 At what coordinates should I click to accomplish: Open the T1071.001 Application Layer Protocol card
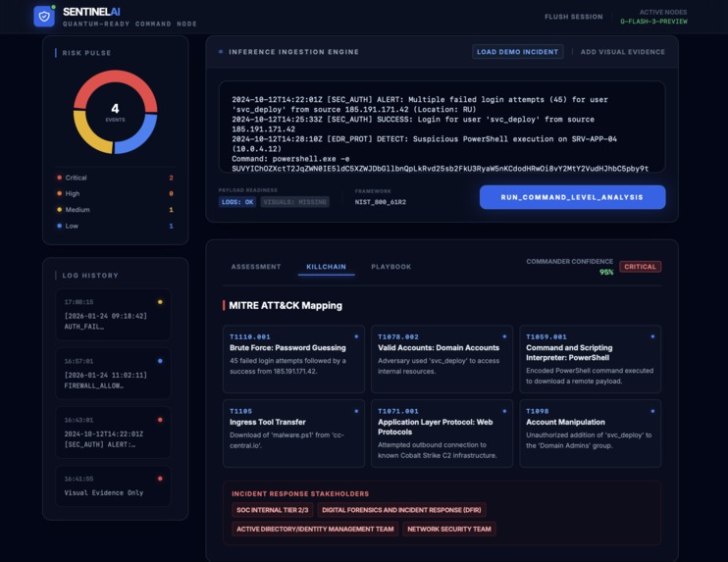[x=442, y=433]
